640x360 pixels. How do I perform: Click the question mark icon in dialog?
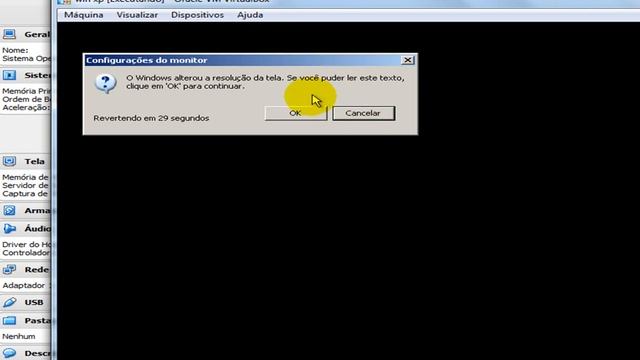(106, 84)
